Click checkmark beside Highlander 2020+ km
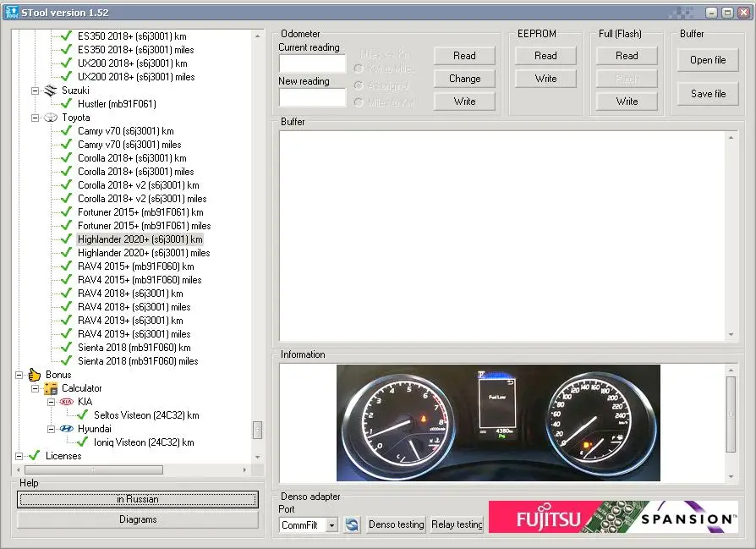This screenshot has height=549, width=756. click(x=67, y=239)
